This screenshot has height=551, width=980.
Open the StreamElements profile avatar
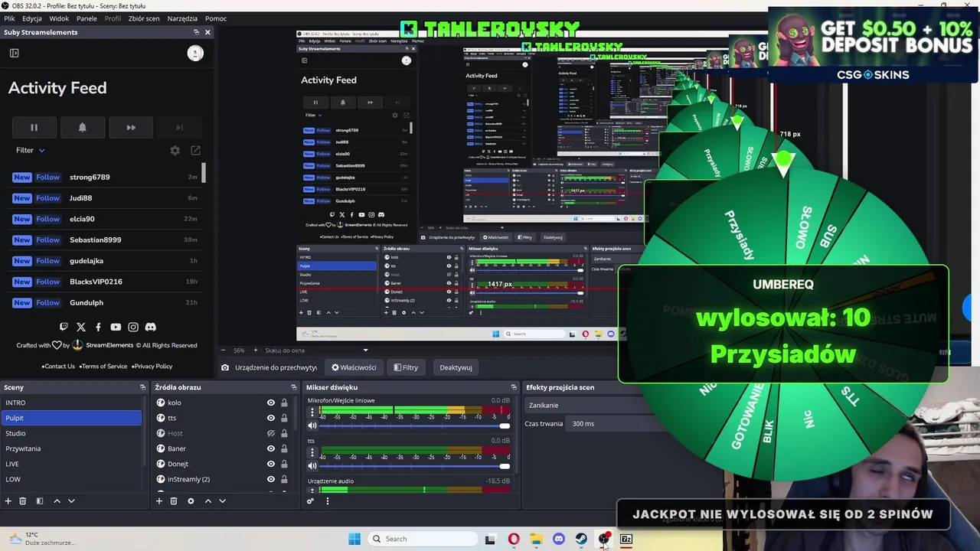point(195,53)
